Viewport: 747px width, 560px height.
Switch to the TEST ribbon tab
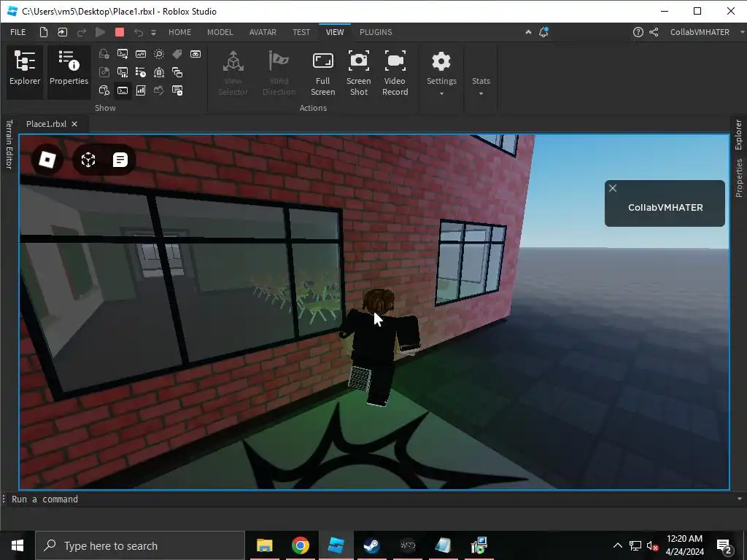(301, 32)
